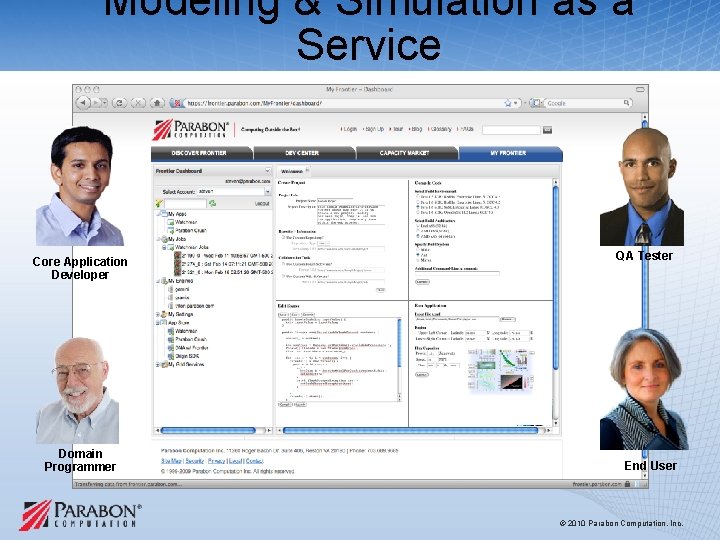This screenshot has width=720, height=540.
Task: Select the Welcome tab in content pane
Action: [x=292, y=171]
